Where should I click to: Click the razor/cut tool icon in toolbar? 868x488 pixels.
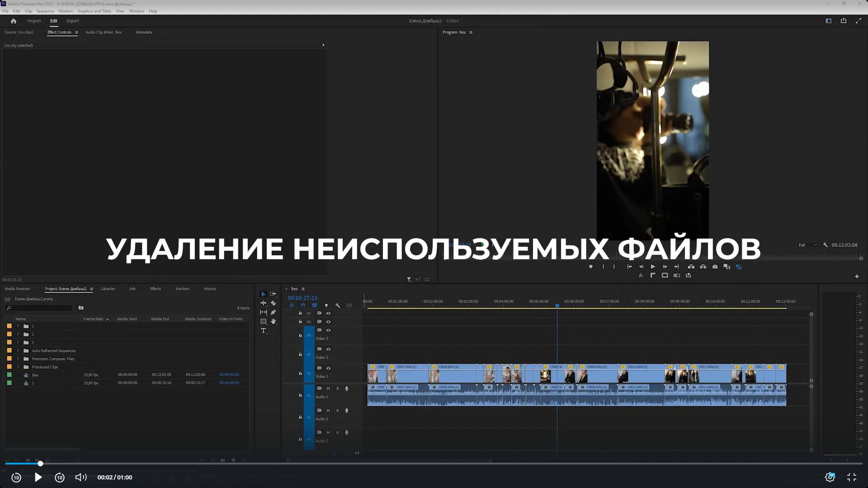tap(274, 303)
